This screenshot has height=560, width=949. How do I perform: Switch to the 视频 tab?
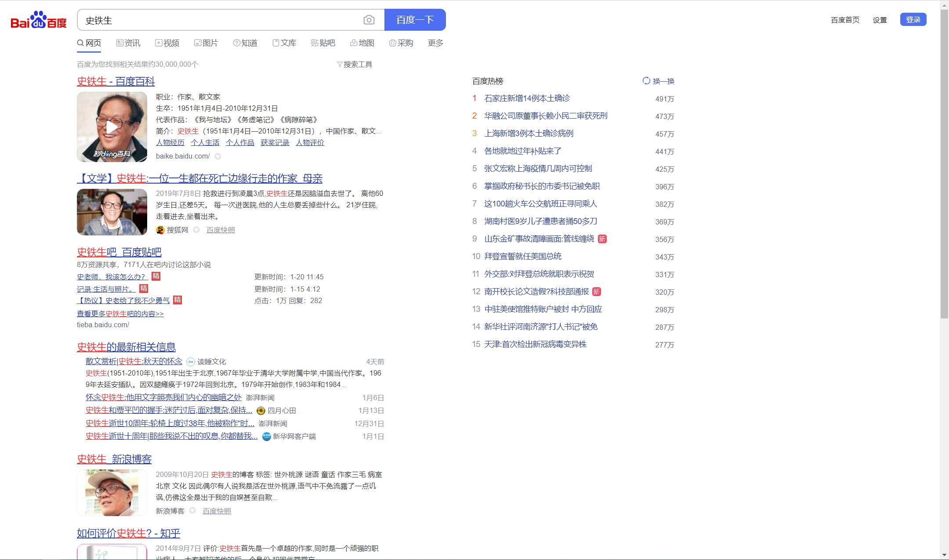tap(168, 43)
